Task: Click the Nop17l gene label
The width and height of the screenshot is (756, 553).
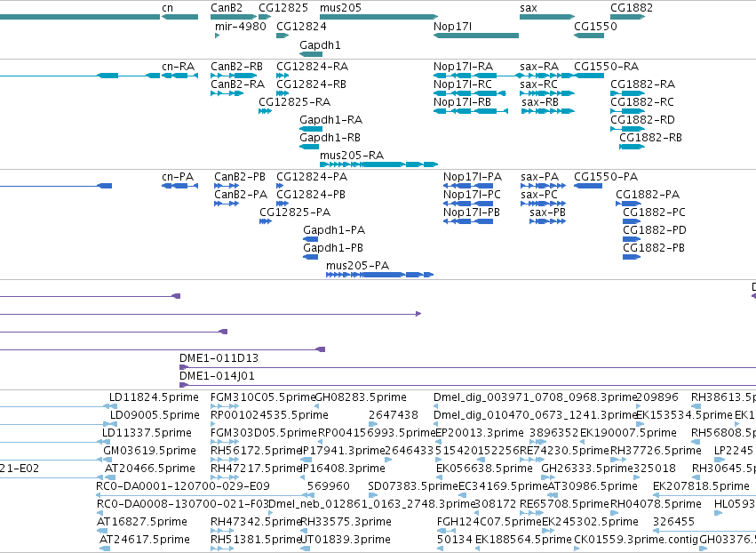Action: tap(452, 27)
